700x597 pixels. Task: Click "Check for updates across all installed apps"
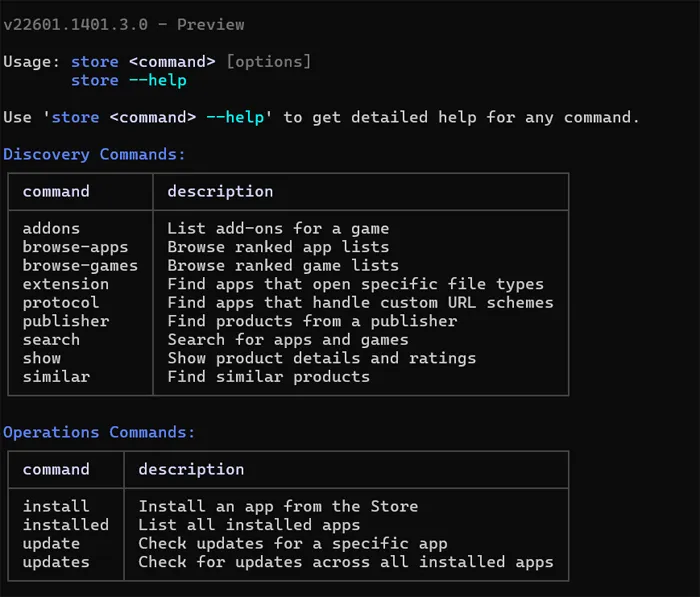coord(345,562)
